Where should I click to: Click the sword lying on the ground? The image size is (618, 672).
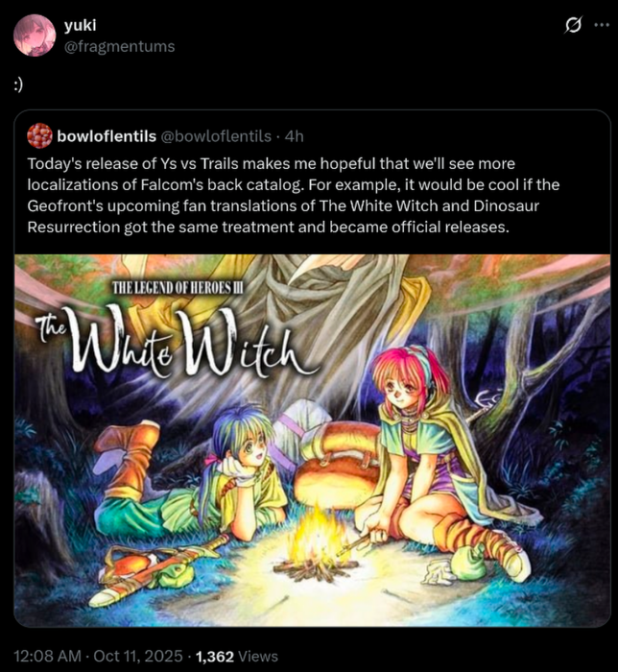[160, 572]
